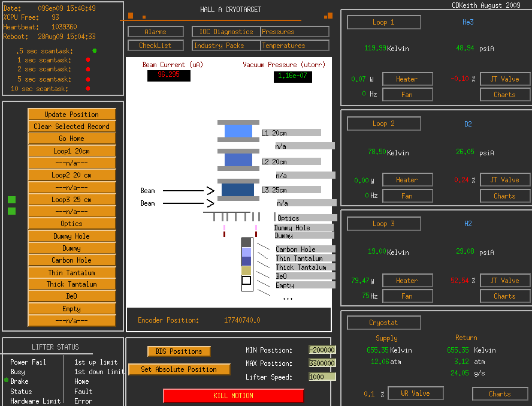Click the Vacuum Pressure readout

(293, 76)
